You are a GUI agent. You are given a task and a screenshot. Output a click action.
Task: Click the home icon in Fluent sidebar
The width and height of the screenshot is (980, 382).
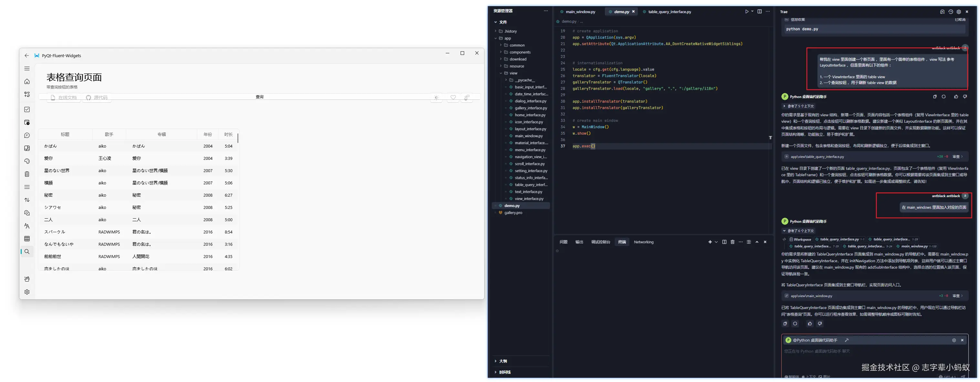point(27,81)
